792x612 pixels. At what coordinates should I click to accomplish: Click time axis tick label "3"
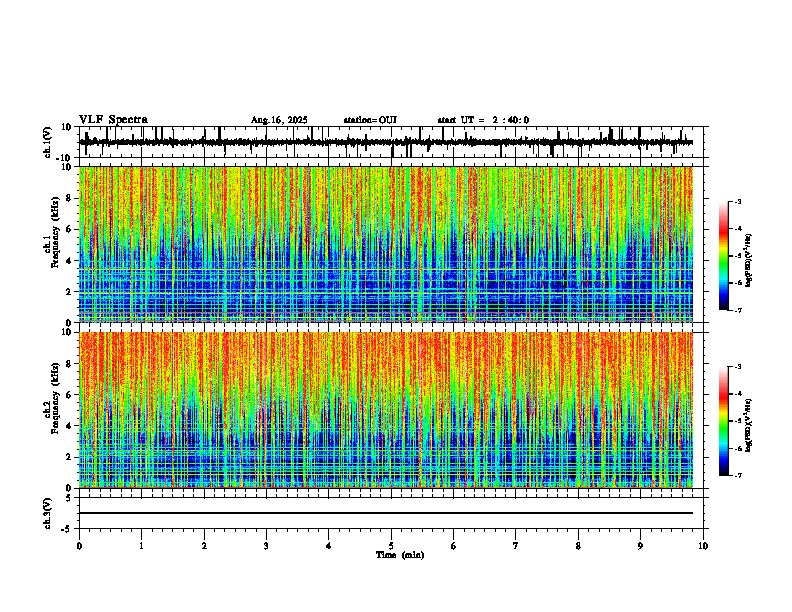[x=266, y=546]
